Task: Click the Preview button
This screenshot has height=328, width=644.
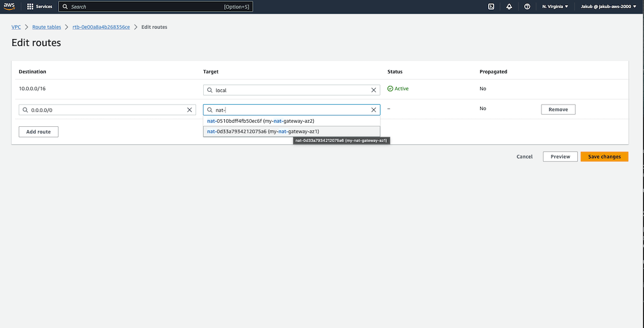Action: (560, 157)
